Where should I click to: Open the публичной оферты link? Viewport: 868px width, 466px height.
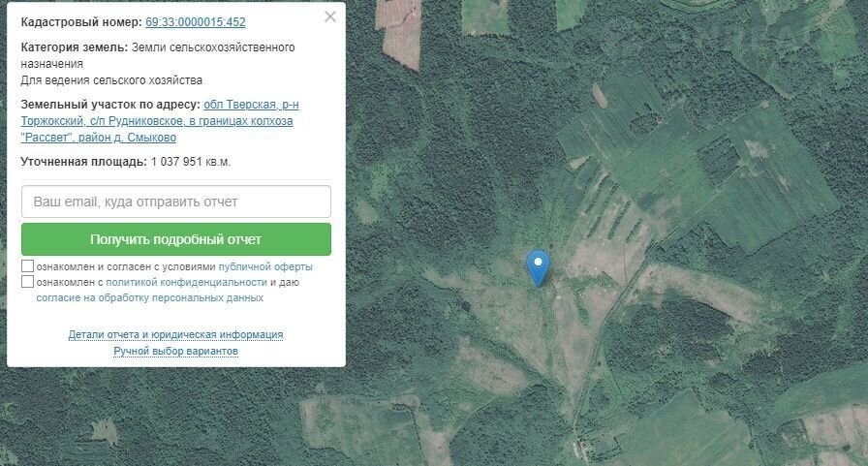265,266
